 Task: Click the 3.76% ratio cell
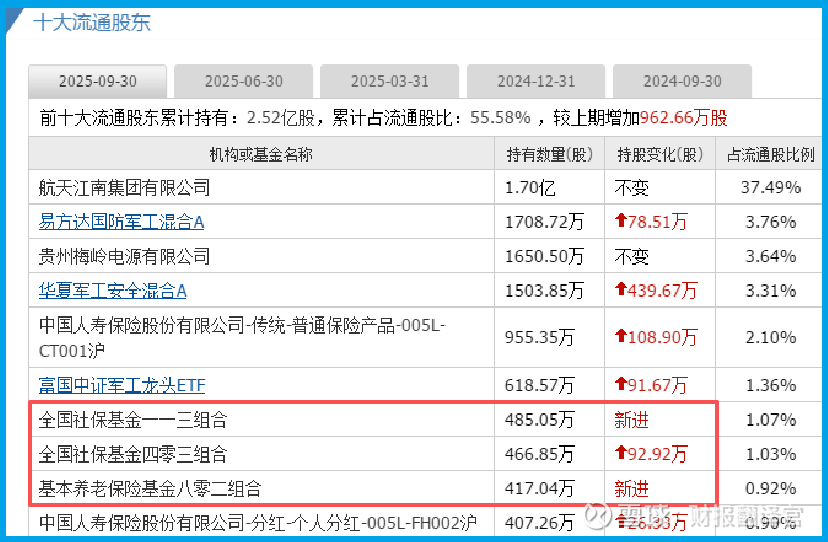pyautogui.click(x=770, y=222)
